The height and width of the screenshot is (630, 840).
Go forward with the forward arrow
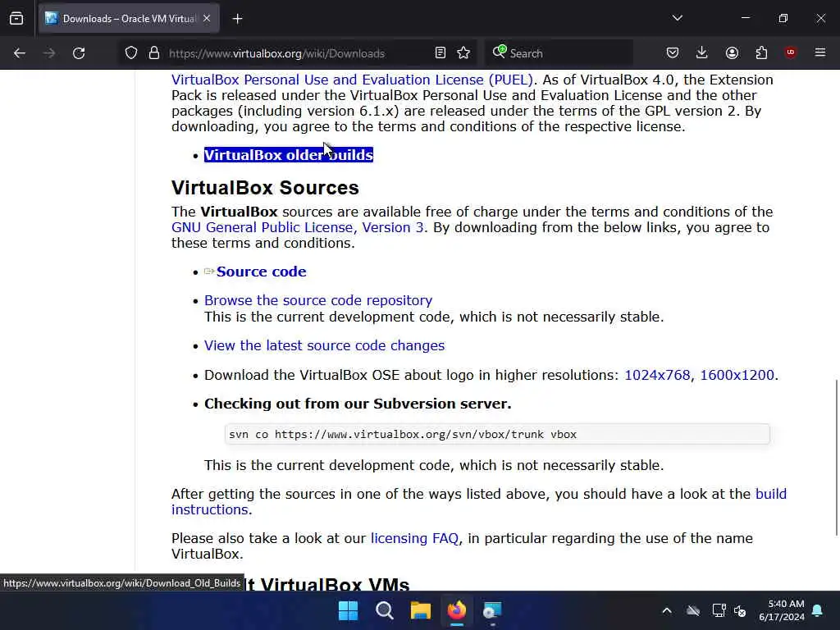coord(49,53)
